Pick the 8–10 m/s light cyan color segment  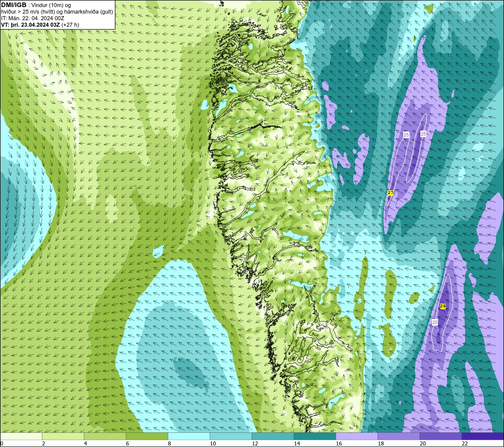(189, 436)
